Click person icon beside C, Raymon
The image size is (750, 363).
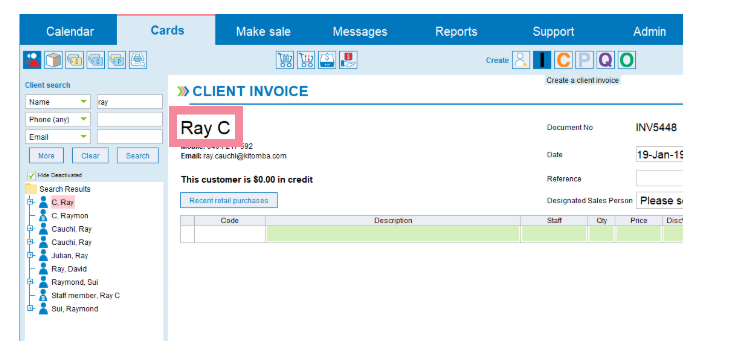pyautogui.click(x=44, y=216)
